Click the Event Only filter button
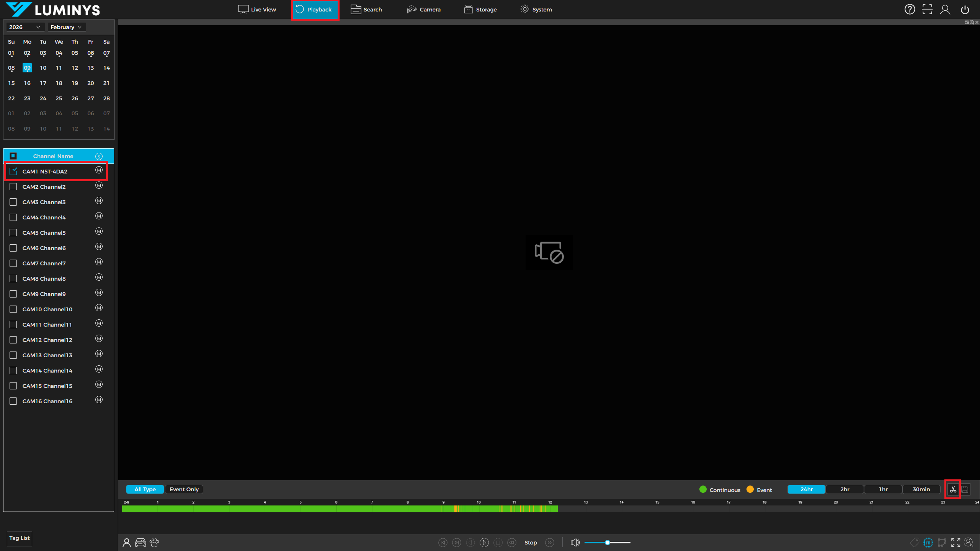Viewport: 980px width, 551px height. 184,489
